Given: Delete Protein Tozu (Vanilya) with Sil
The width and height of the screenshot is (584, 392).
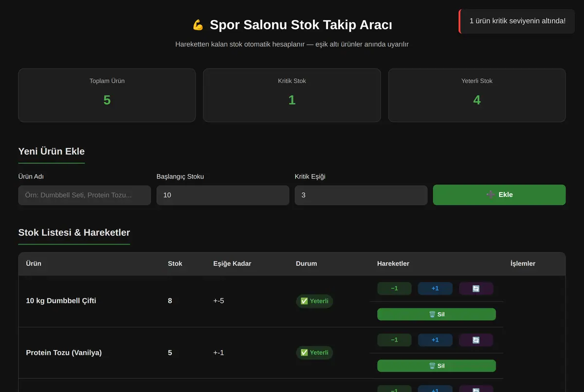Looking at the screenshot, I should pyautogui.click(x=437, y=366).
